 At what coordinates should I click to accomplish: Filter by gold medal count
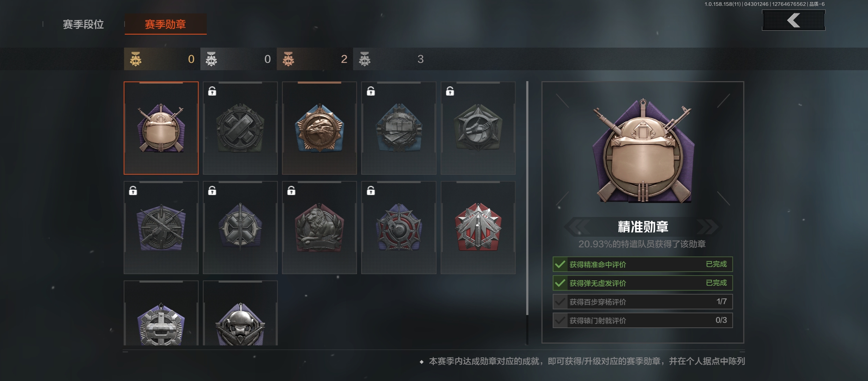tap(162, 59)
